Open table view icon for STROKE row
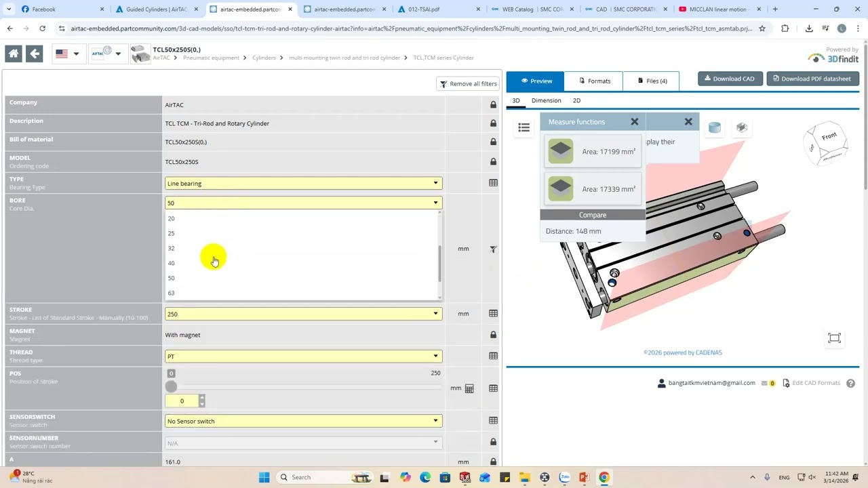This screenshot has height=488, width=868. tap(493, 314)
